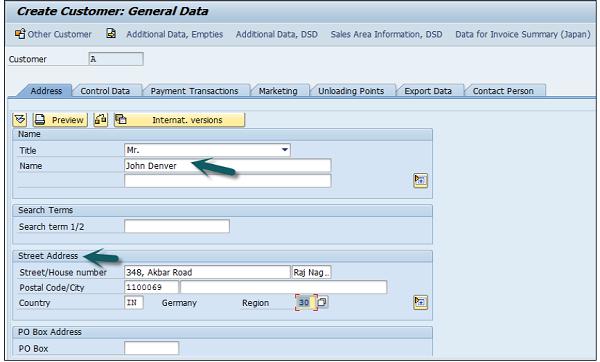The width and height of the screenshot is (600, 362).
Task: Click the Other Customer icon
Action: [x=20, y=34]
